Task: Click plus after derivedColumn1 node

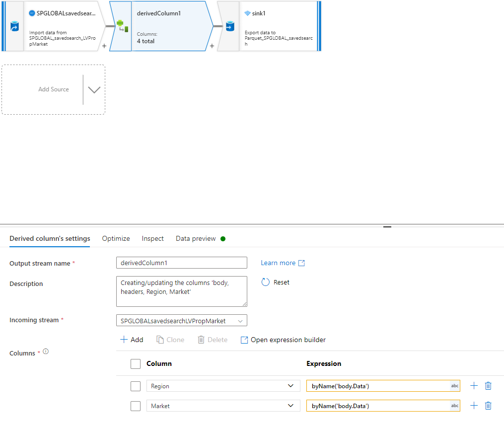Action: [x=212, y=46]
